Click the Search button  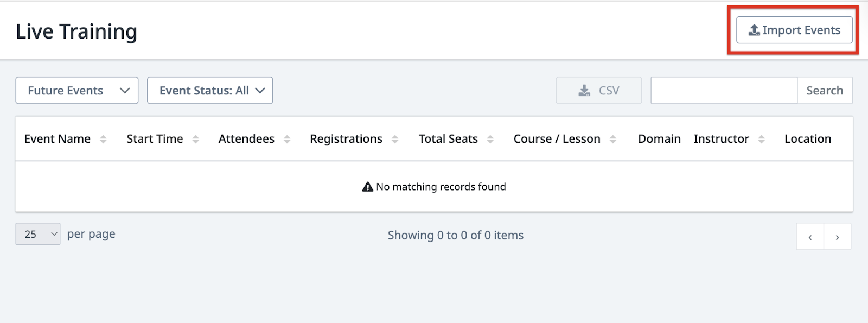825,90
